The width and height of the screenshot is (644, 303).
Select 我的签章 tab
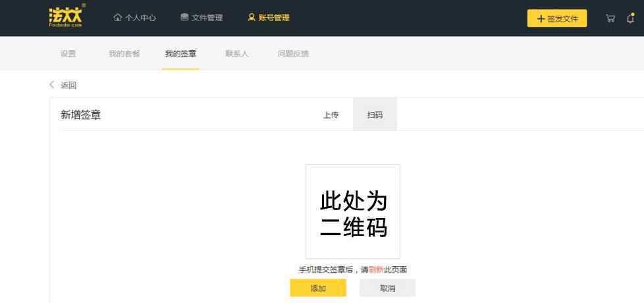pyautogui.click(x=180, y=54)
